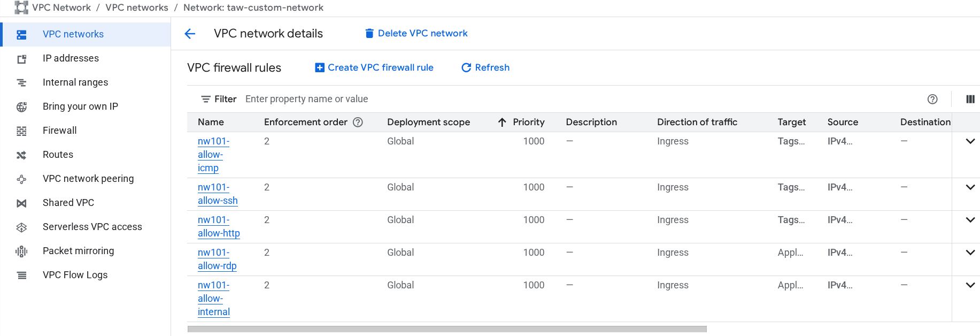The image size is (980, 336).
Task: Click the Refresh button label
Action: click(x=492, y=67)
